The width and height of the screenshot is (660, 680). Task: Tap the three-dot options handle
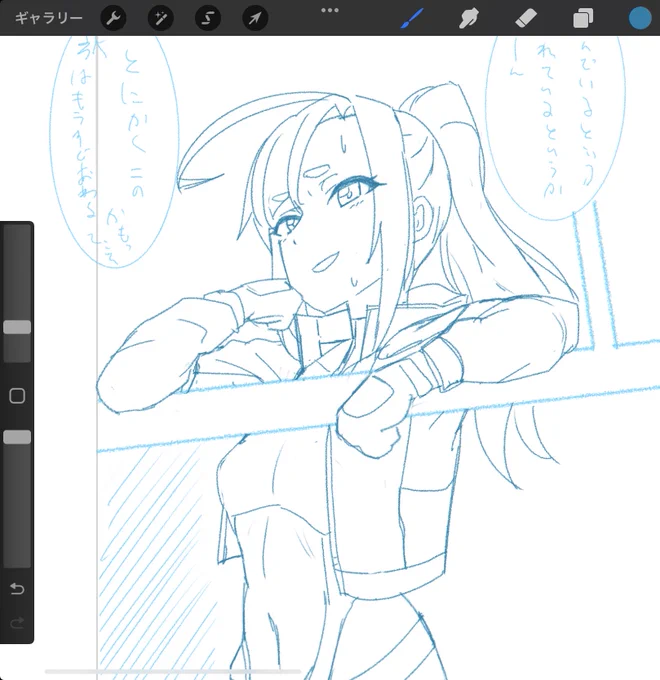click(x=330, y=10)
